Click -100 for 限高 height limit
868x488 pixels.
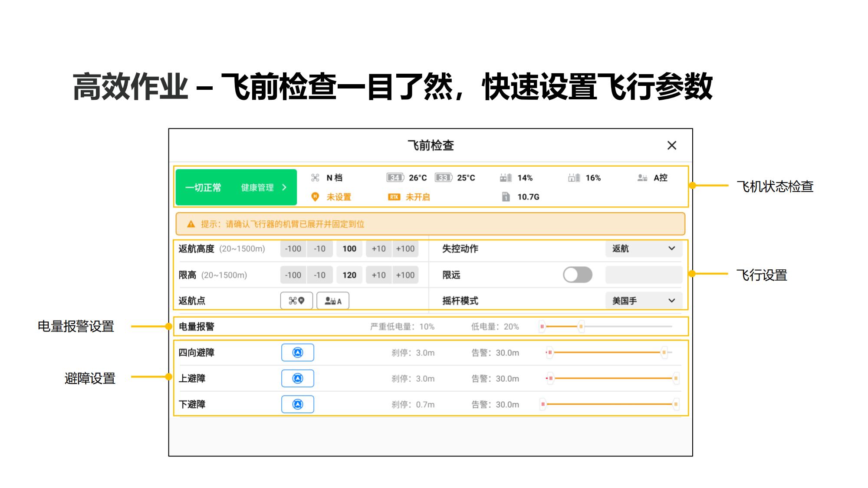pyautogui.click(x=293, y=275)
